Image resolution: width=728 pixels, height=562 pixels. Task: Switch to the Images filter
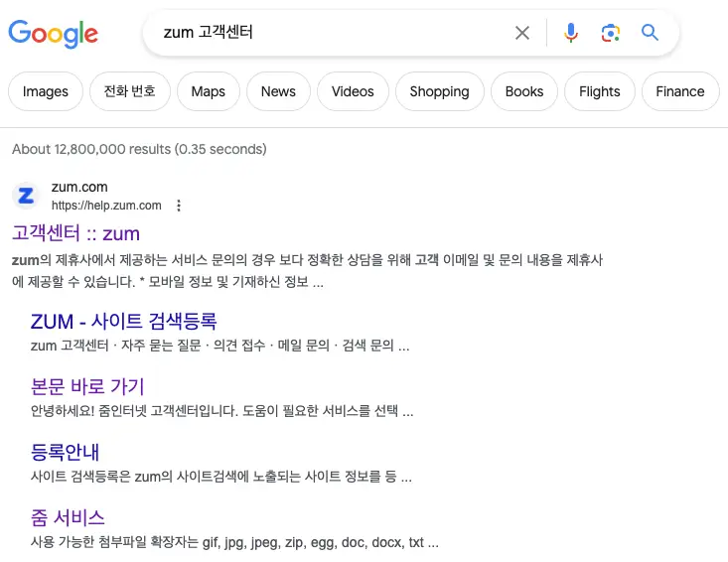[46, 91]
